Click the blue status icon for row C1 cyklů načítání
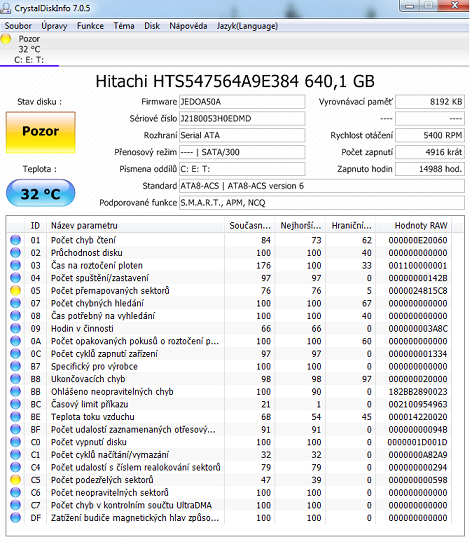This screenshot has width=472, height=542. (15, 455)
